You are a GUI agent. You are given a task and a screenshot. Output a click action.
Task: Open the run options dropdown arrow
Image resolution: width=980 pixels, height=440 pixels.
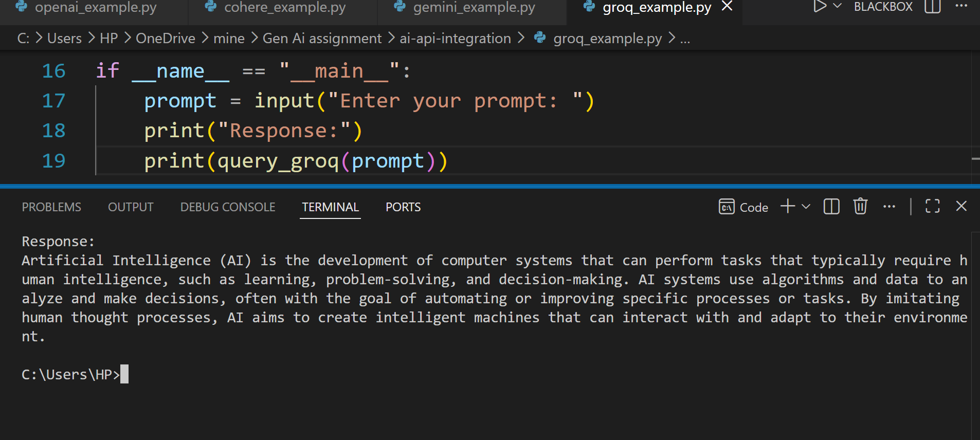click(x=837, y=6)
